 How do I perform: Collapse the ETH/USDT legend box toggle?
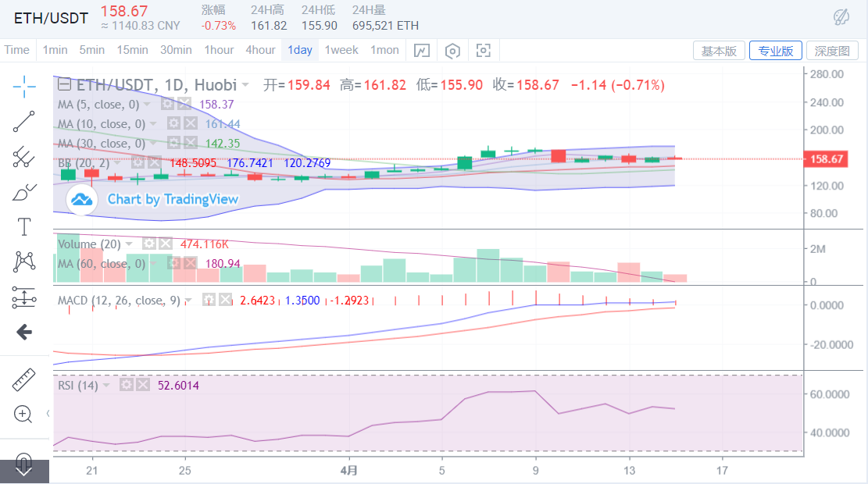[x=64, y=84]
